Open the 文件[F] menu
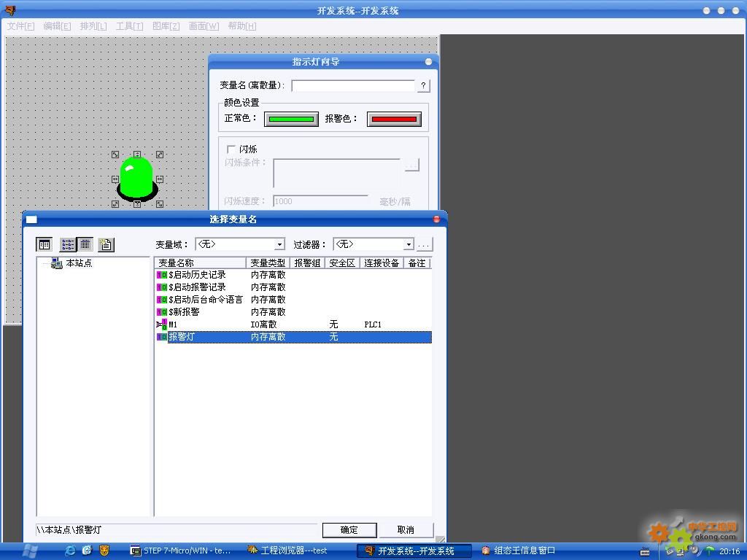Image resolution: width=747 pixels, height=560 pixels. click(x=20, y=26)
